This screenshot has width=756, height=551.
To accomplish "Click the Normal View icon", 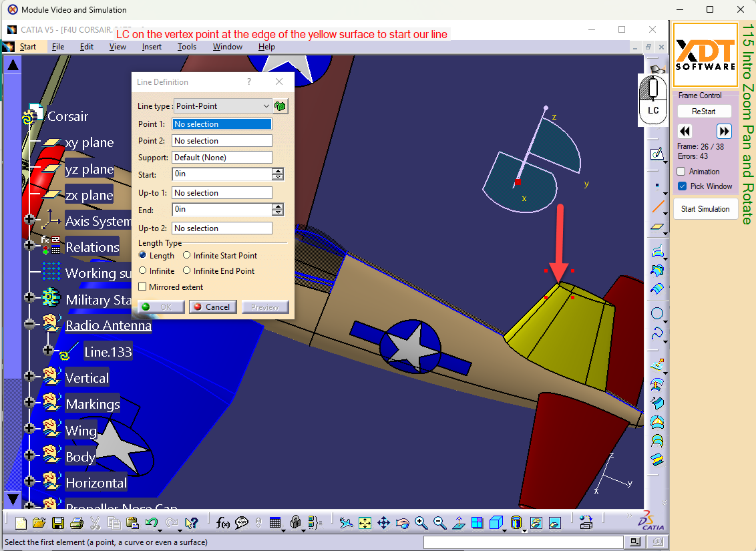I will tap(459, 523).
